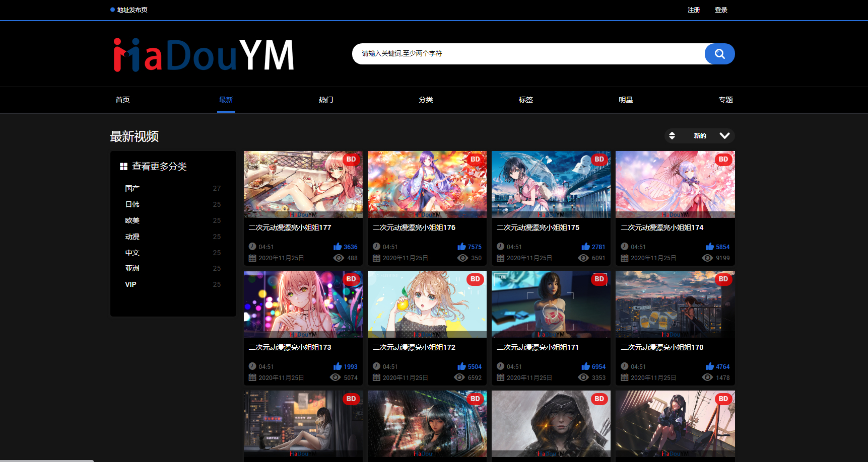This screenshot has width=868, height=462.
Task: Click the thumbs-up icon on 二次元动漫漂亮小姐姐176
Action: pyautogui.click(x=460, y=247)
